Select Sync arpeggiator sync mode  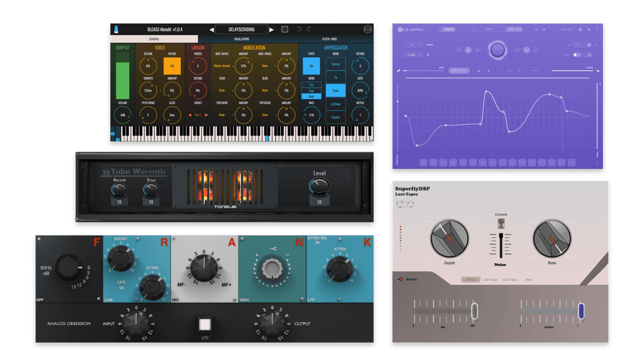coord(311,91)
